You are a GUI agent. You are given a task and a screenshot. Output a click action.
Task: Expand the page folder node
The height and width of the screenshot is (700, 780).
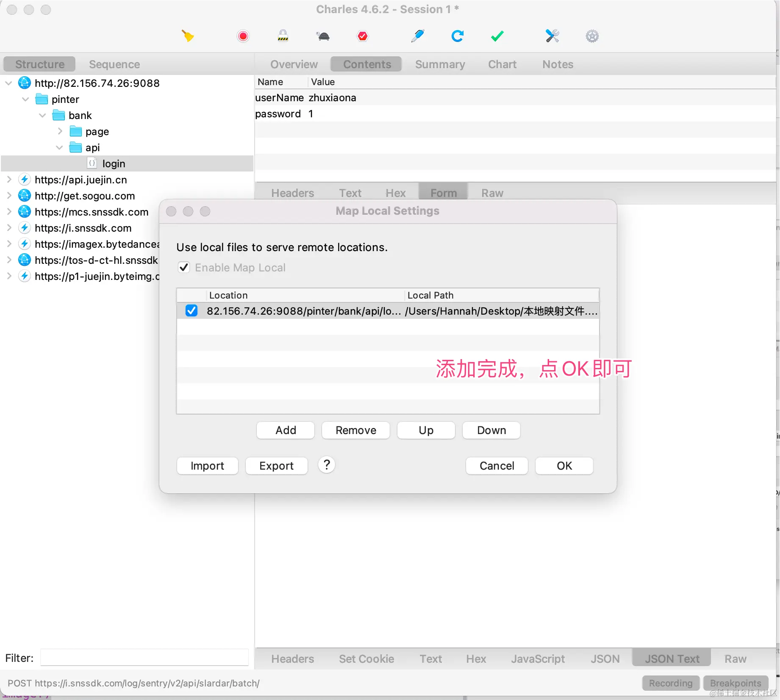point(60,131)
